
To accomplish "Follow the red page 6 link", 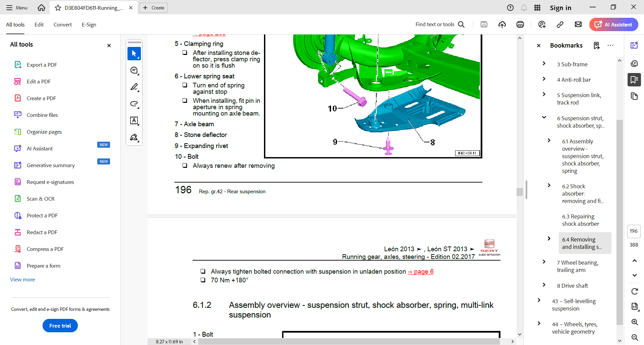I will pos(421,272).
